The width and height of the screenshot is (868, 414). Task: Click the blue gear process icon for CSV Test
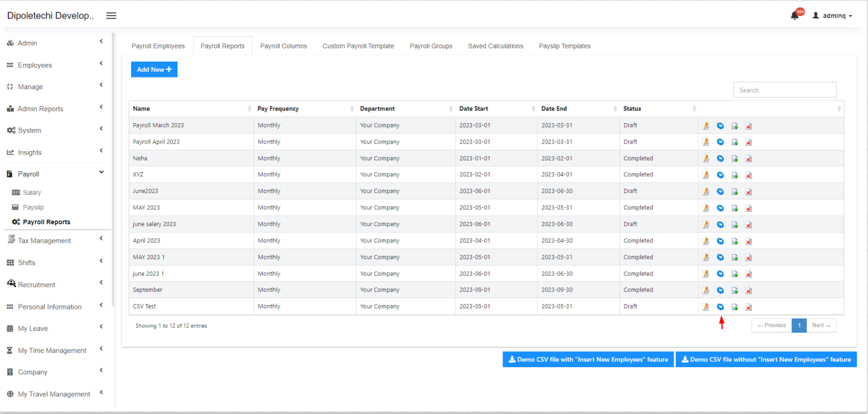pyautogui.click(x=720, y=306)
